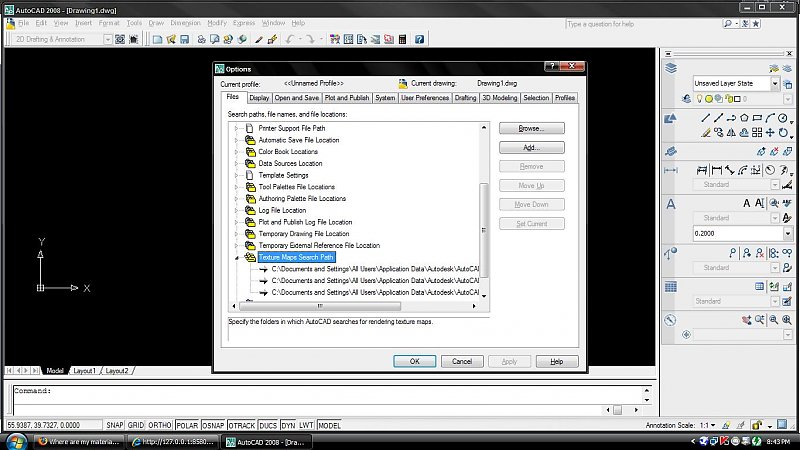Click the Plot Preview icon in toolbar
This screenshot has width=800, height=450.
pyautogui.click(x=215, y=39)
